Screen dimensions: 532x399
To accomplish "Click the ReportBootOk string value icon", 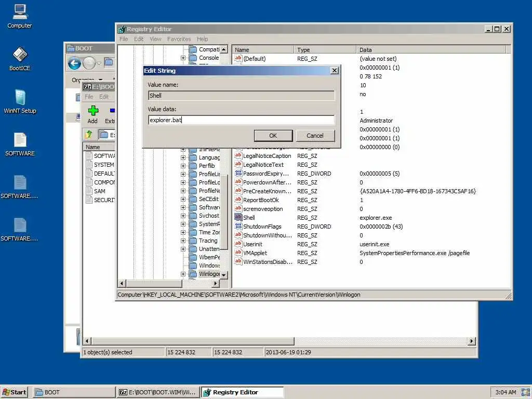I will [238, 200].
